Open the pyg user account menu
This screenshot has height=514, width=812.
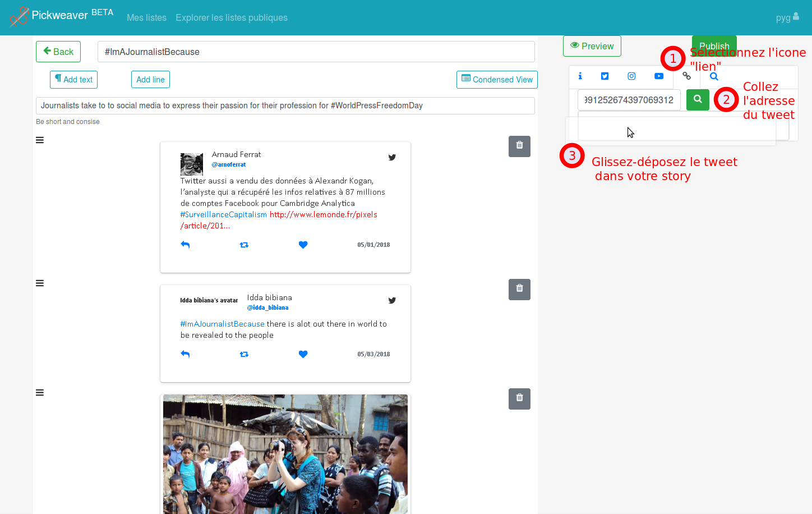point(787,17)
